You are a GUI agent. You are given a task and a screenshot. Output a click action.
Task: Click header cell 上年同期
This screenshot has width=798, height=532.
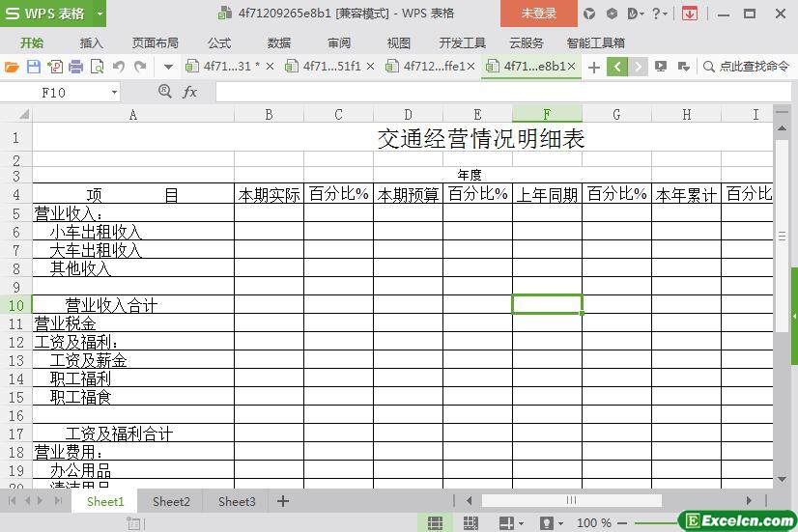point(547,194)
